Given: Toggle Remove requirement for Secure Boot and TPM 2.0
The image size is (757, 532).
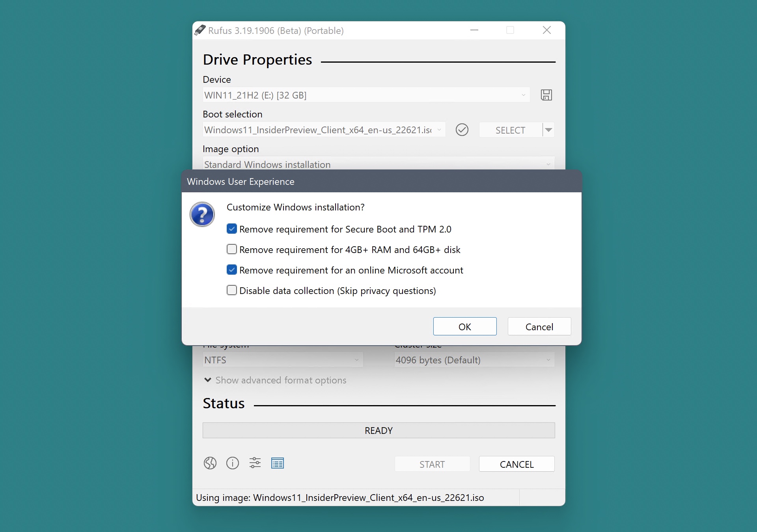Looking at the screenshot, I should (231, 229).
